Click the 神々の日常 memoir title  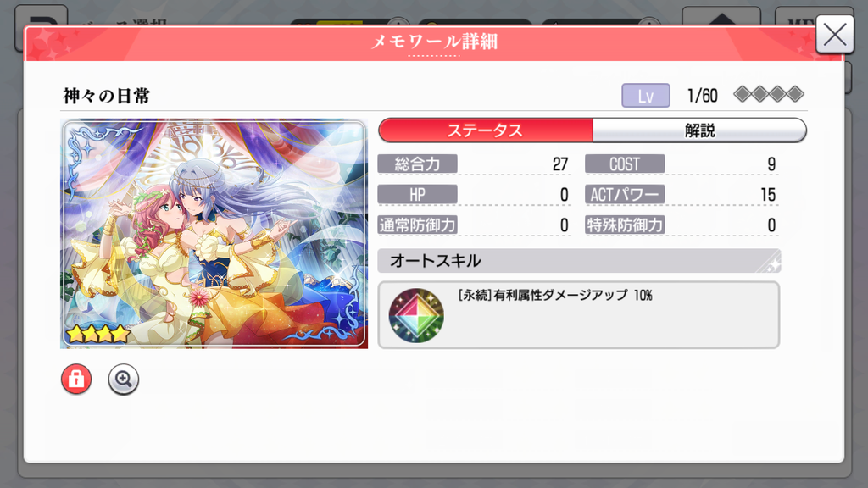tap(106, 96)
